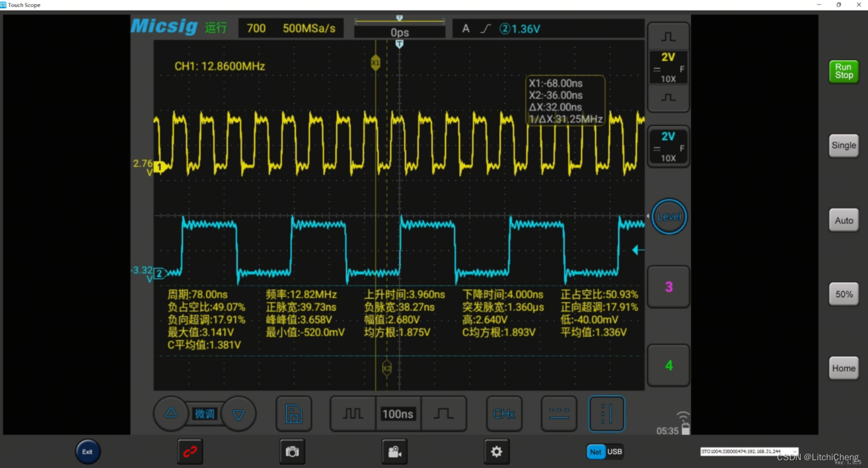
Task: Select the X2 cursor handle
Action: [387, 368]
